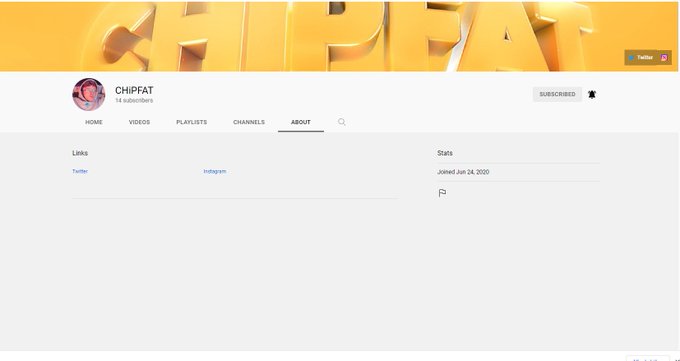
Task: Click the report user flag icon
Action: click(442, 193)
